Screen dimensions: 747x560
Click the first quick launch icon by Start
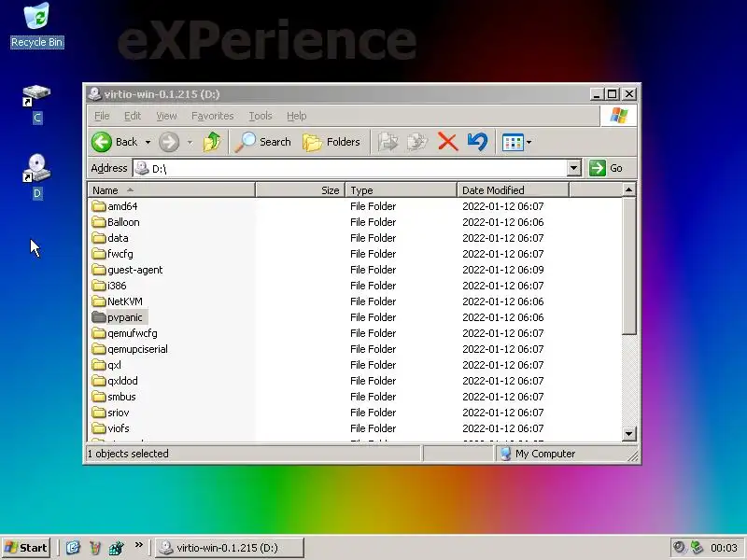click(x=73, y=548)
